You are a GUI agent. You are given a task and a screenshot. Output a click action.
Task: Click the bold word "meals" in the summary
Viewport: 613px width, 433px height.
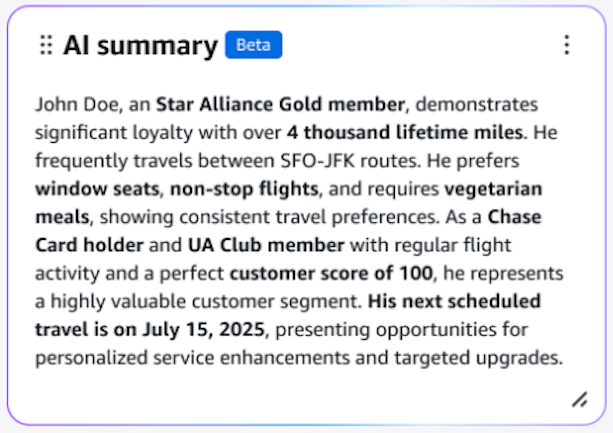click(61, 216)
